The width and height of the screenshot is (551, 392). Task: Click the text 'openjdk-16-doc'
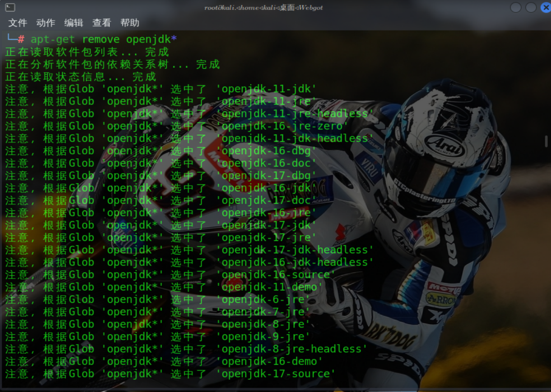266,163
